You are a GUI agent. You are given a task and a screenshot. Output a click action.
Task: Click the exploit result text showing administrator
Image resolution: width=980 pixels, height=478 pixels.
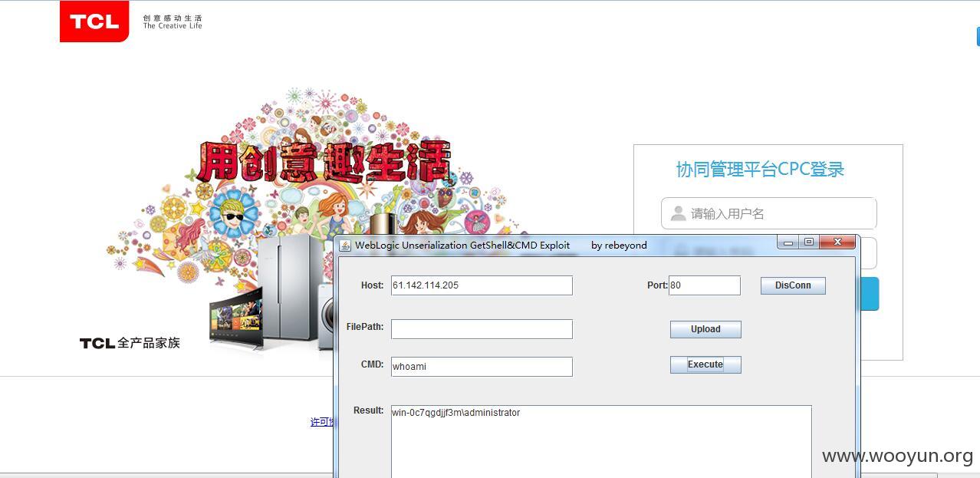(x=455, y=413)
